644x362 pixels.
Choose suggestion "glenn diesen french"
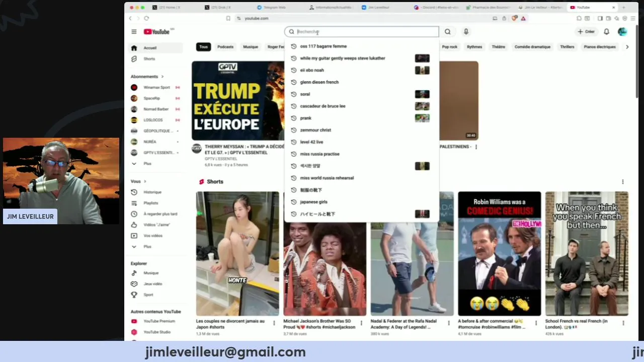[361, 82]
